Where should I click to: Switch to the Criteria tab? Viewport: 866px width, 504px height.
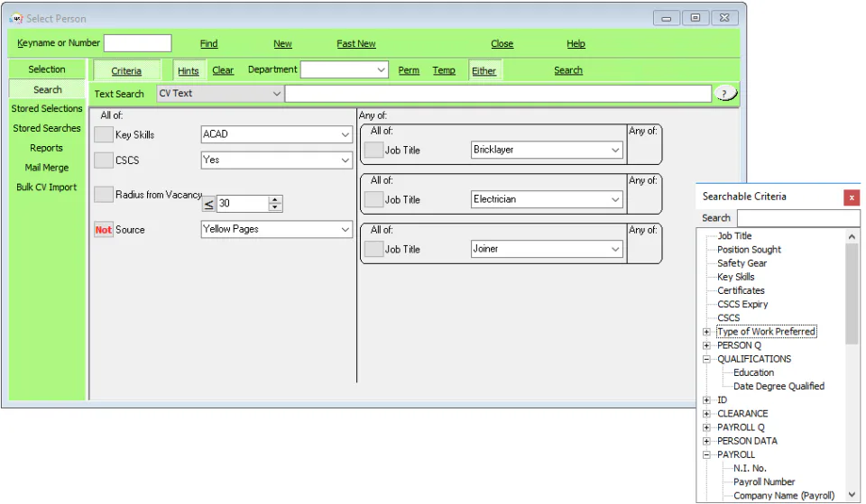126,70
